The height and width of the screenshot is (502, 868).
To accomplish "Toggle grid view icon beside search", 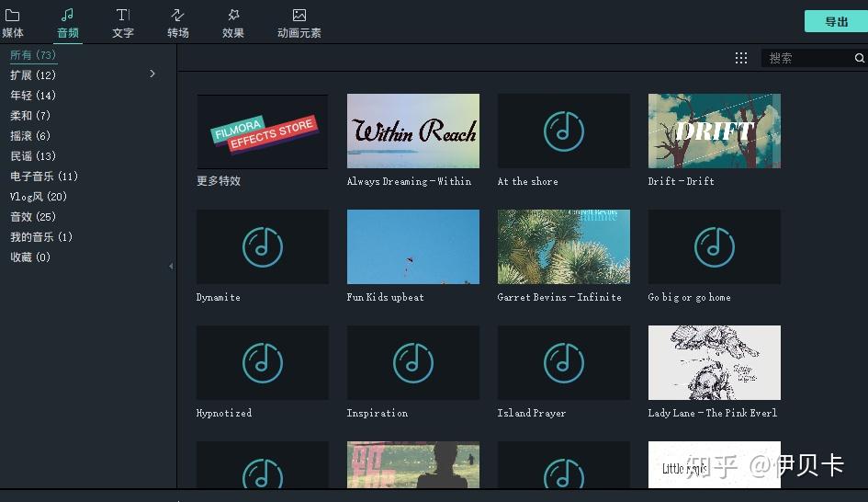I will [740, 58].
